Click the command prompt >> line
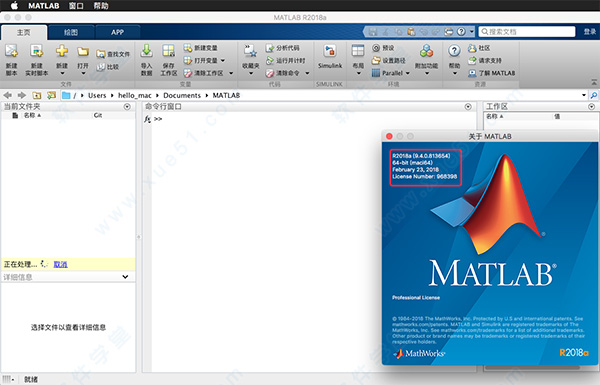Screen dimensions: 600x385 (158, 119)
